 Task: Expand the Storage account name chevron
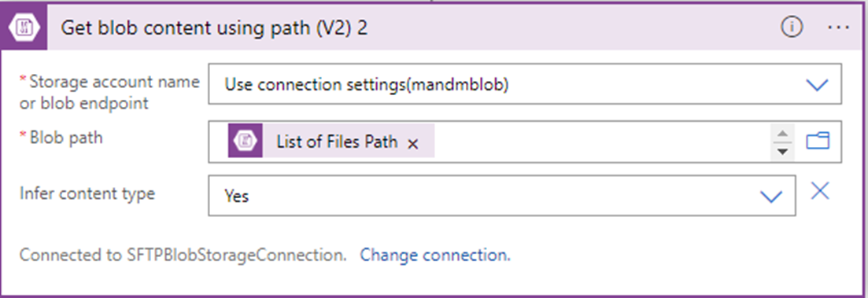817,85
